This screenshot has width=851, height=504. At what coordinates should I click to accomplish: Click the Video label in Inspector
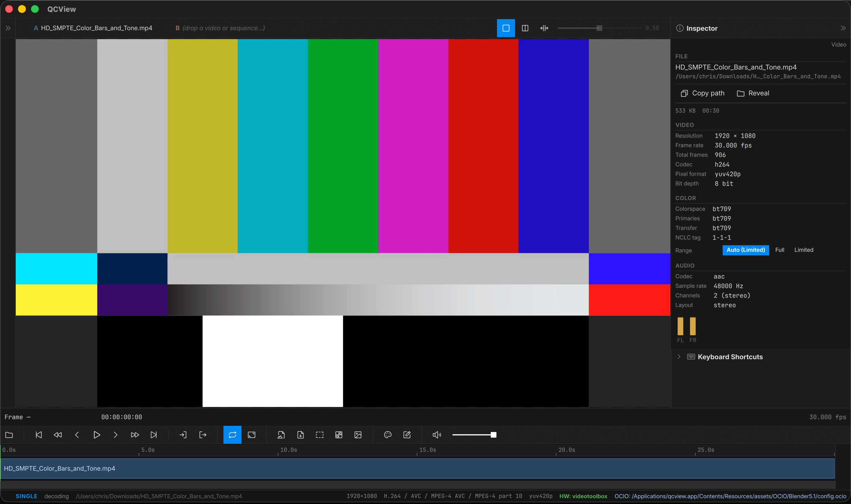click(838, 44)
